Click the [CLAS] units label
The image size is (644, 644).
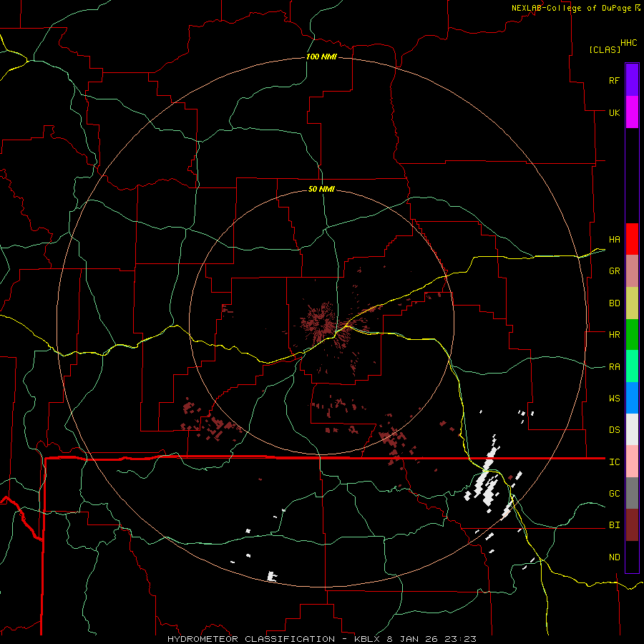[605, 49]
